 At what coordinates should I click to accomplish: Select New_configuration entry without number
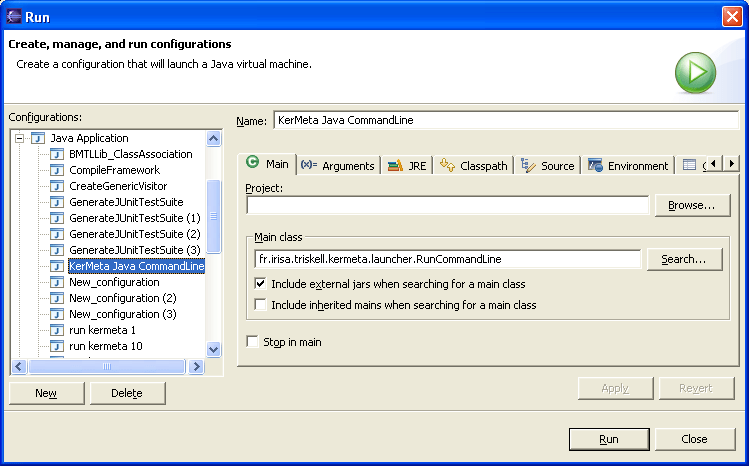tap(114, 282)
